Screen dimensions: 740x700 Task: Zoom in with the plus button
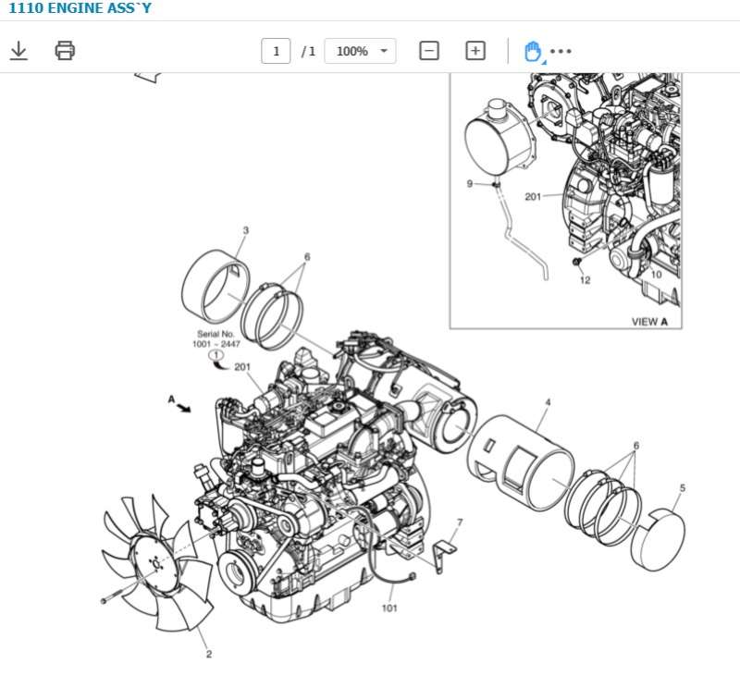[x=475, y=51]
